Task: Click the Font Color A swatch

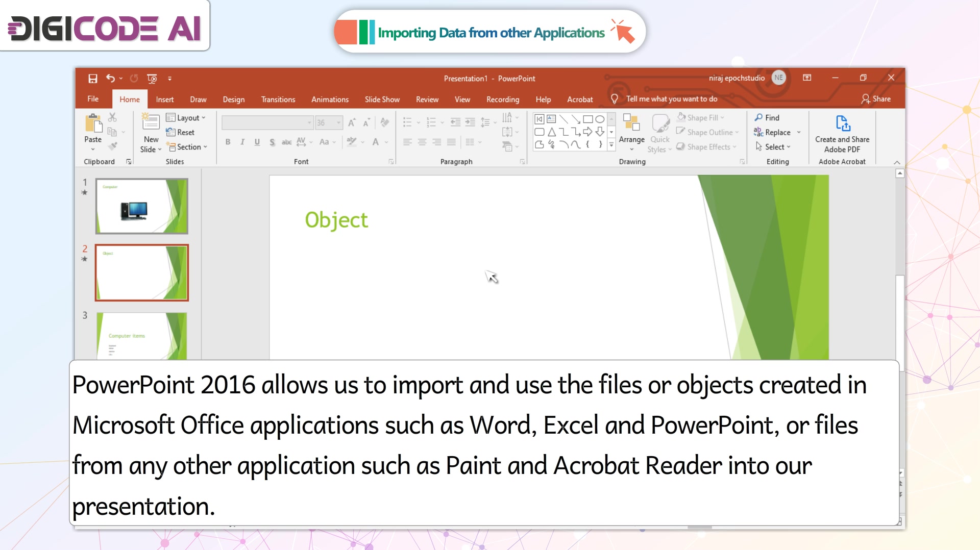Action: [x=376, y=142]
